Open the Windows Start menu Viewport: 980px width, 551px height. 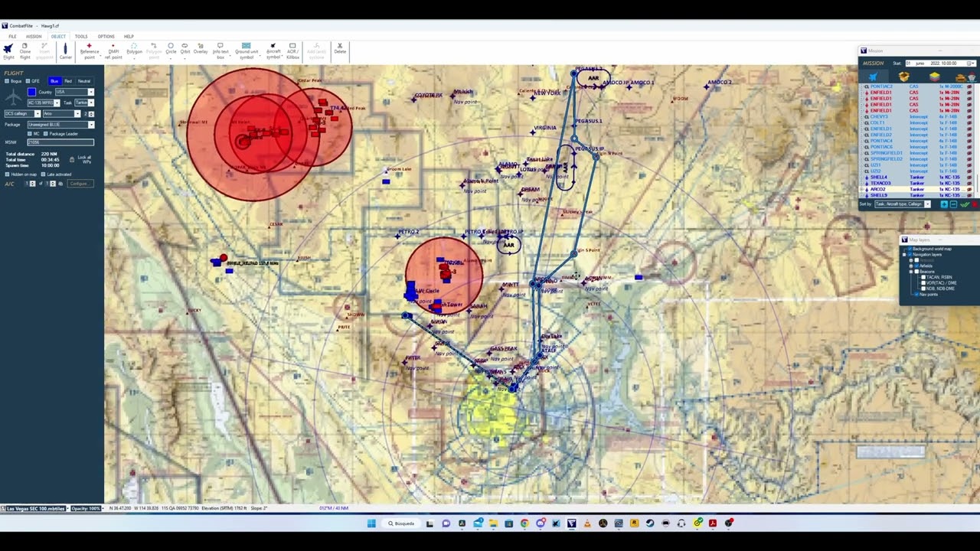(371, 523)
